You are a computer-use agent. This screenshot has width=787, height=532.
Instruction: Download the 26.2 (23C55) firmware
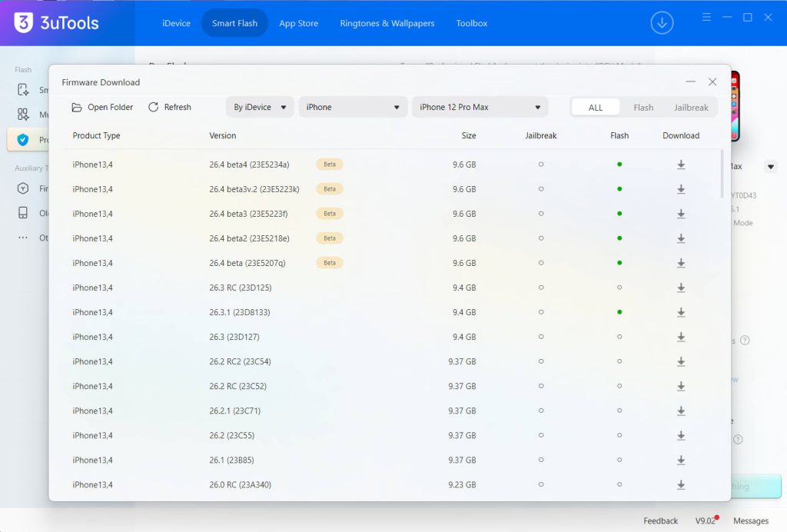point(681,435)
